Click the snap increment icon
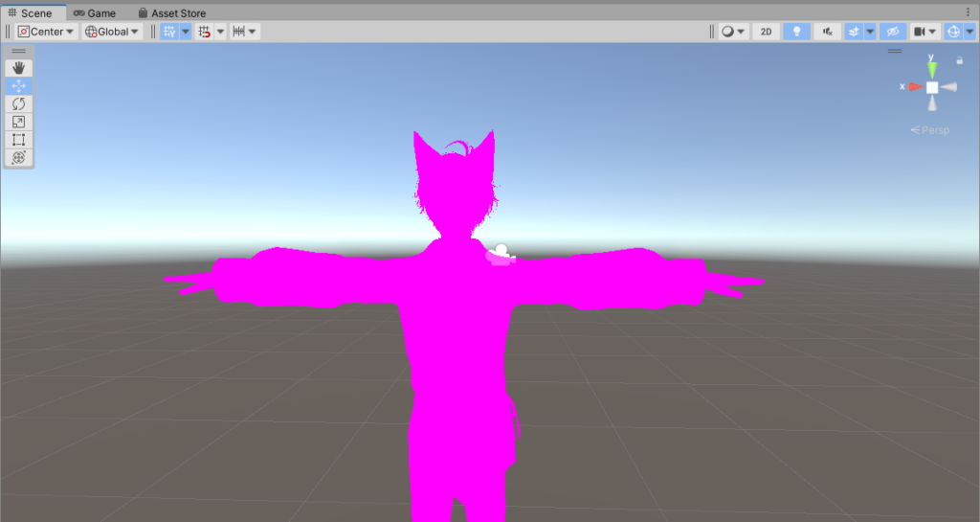This screenshot has height=522, width=980. tap(238, 32)
